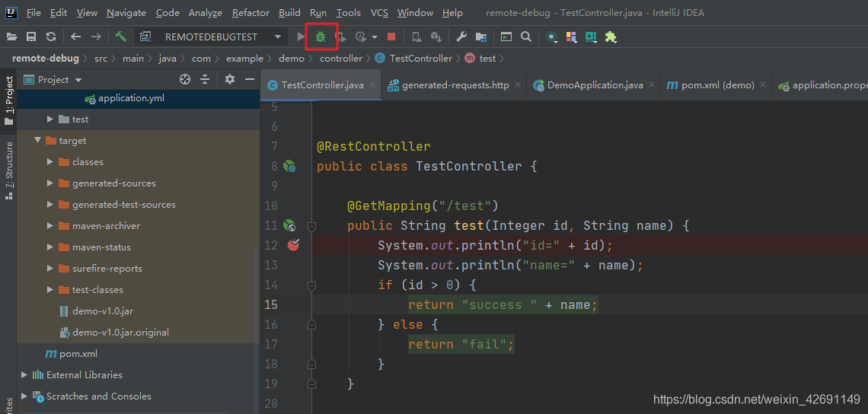
Task: Open the Analyze menu
Action: tap(206, 12)
